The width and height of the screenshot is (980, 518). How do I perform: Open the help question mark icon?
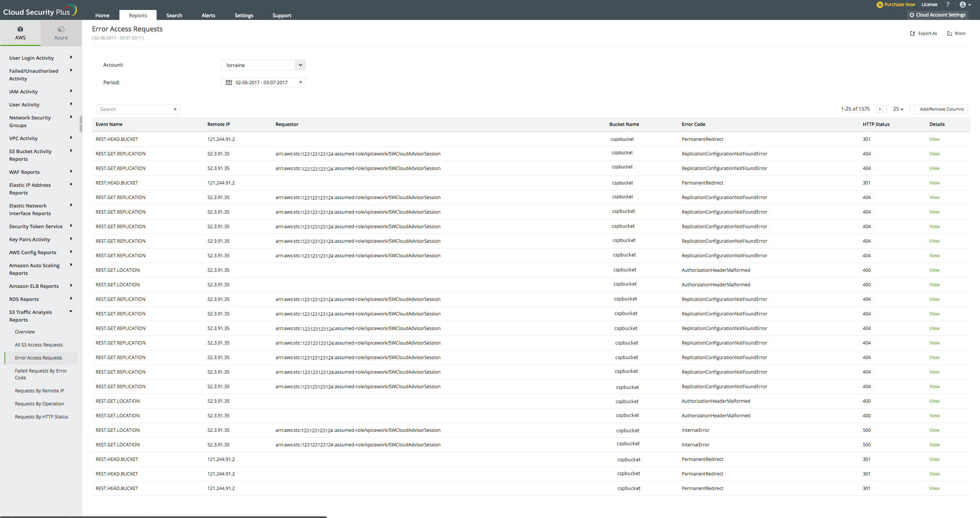pyautogui.click(x=948, y=5)
